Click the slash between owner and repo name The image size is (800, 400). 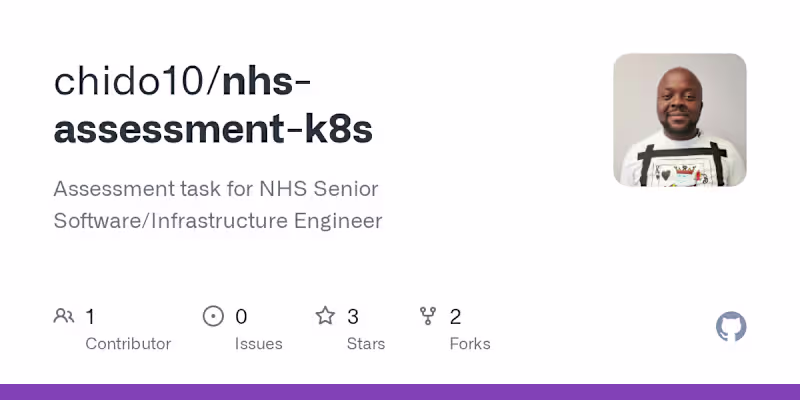pyautogui.click(x=213, y=82)
